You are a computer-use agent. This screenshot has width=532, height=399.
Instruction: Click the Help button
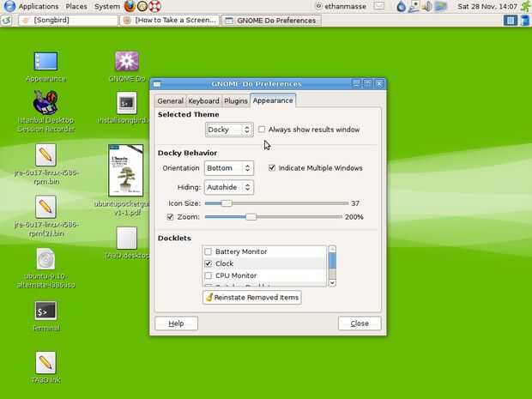(177, 323)
